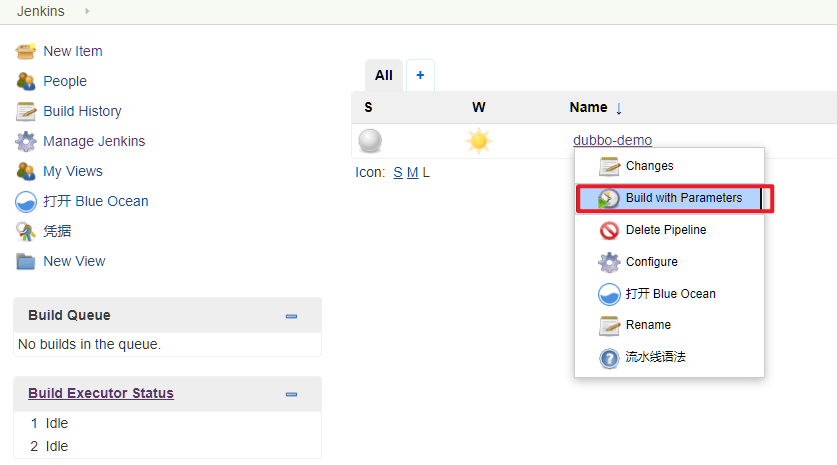Screen dimensions: 837x465
Task: Click the People icon in sidebar
Action: [26, 81]
